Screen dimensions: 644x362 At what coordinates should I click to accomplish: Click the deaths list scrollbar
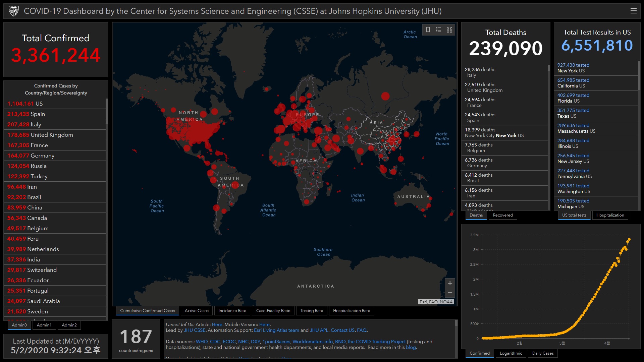tap(549, 68)
